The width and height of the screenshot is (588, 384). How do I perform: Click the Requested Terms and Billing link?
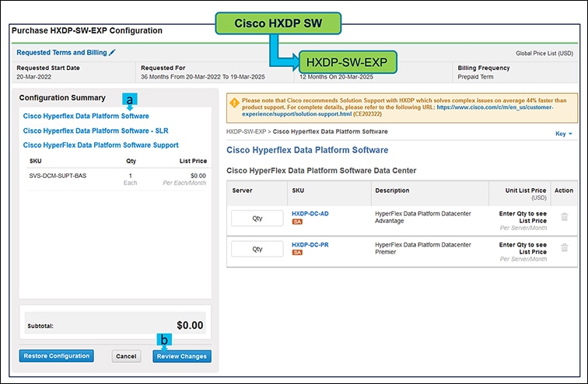tap(61, 52)
